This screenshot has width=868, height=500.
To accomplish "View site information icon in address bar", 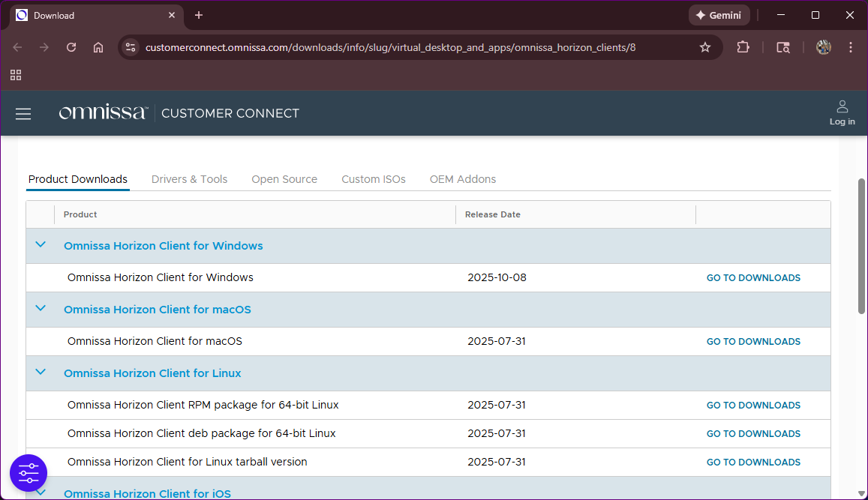I will [x=131, y=47].
